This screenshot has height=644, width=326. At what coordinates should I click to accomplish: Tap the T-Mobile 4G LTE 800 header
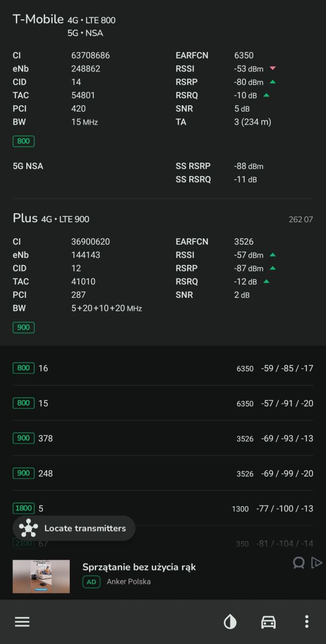64,20
